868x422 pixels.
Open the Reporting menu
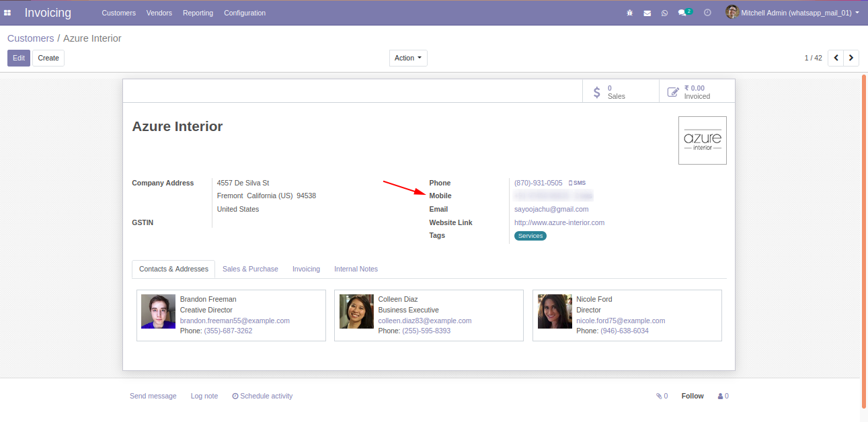tap(198, 13)
